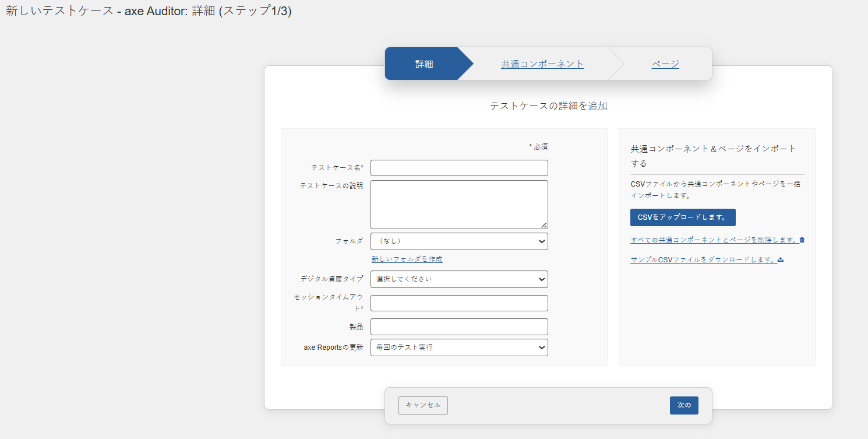Open the サンプルCSVファイルをダウンロードします link text
Screen dimensions: 868x439
coord(703,259)
